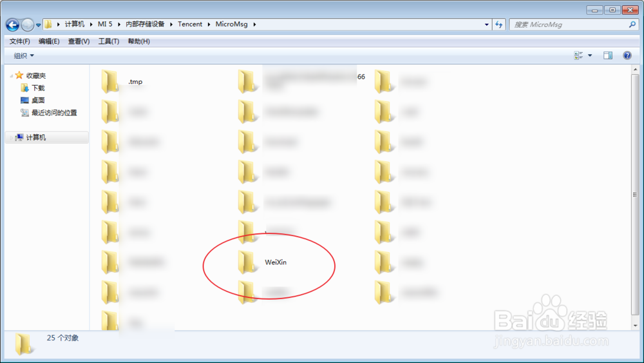
Task: Select MI 5 in the address breadcrumb
Action: (105, 25)
